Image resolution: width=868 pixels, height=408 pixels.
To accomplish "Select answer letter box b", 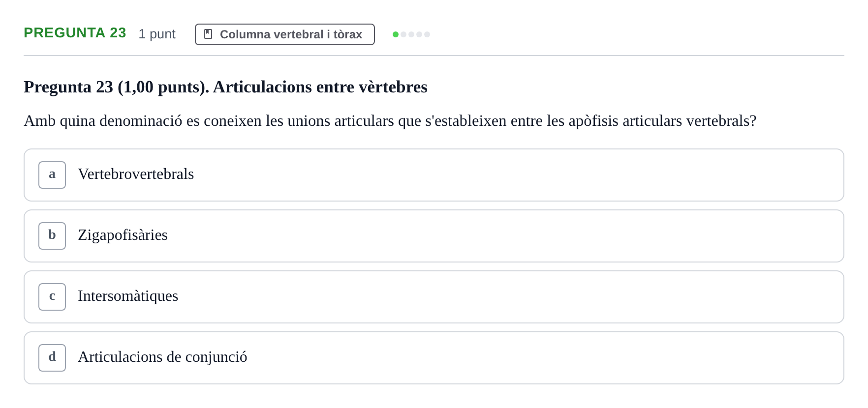I will [52, 236].
